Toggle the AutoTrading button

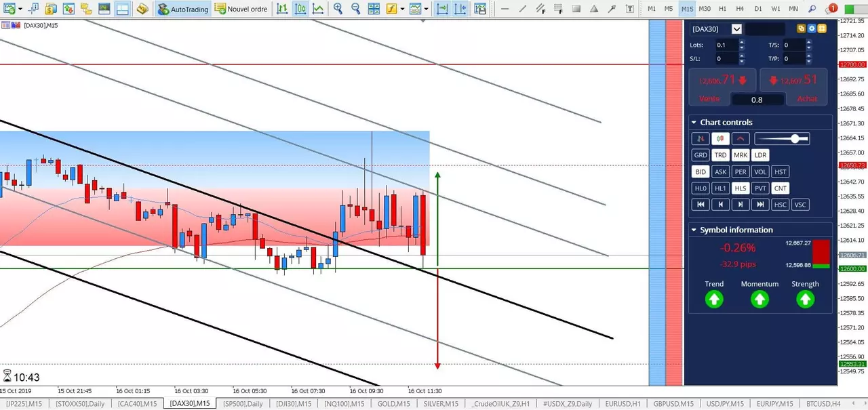click(x=182, y=9)
